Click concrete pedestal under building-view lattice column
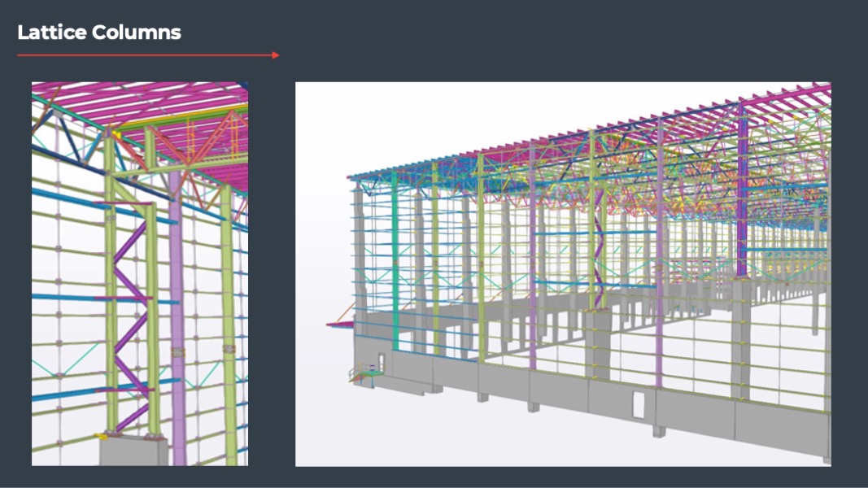The height and width of the screenshot is (488, 868). tap(597, 333)
